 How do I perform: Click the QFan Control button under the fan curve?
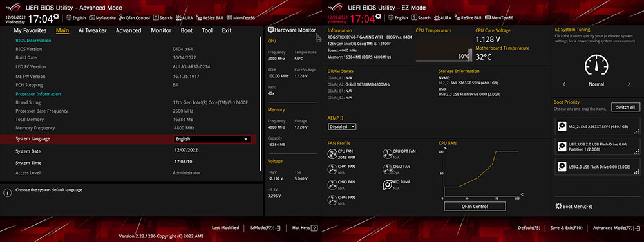475,207
